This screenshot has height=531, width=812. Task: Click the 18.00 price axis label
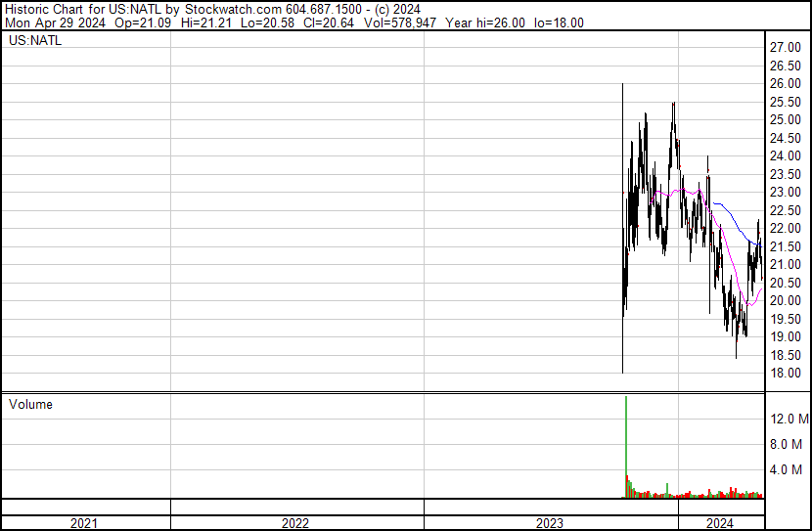(785, 374)
